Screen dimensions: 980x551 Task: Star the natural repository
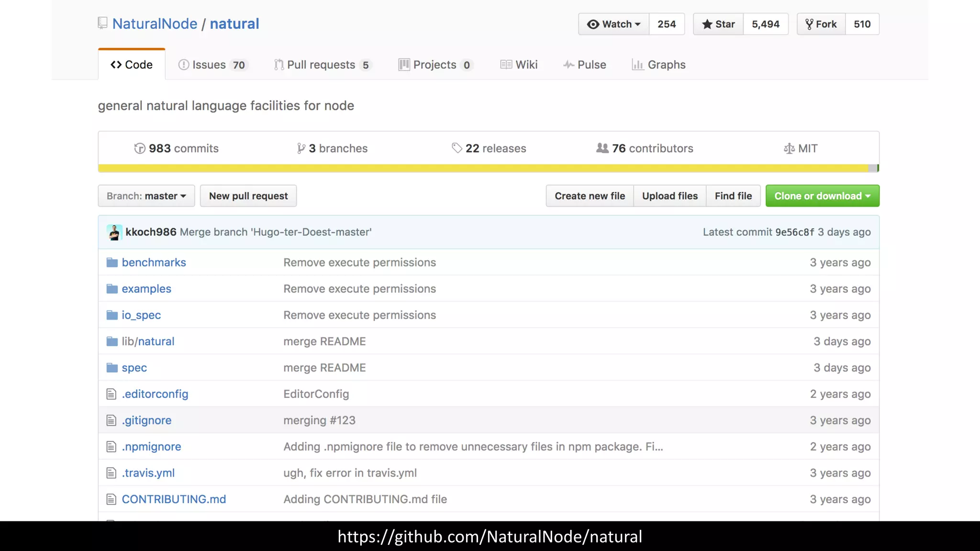718,24
